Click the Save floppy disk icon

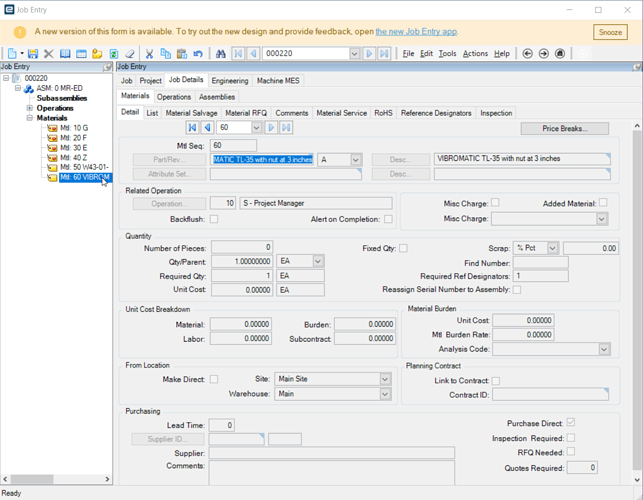(x=32, y=54)
